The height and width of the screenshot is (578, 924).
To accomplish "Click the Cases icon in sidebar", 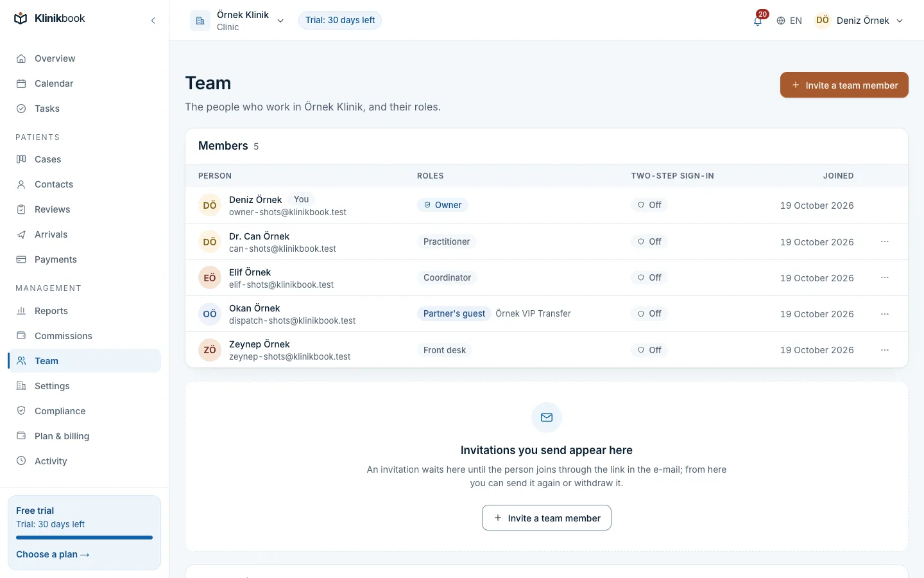I will (21, 159).
